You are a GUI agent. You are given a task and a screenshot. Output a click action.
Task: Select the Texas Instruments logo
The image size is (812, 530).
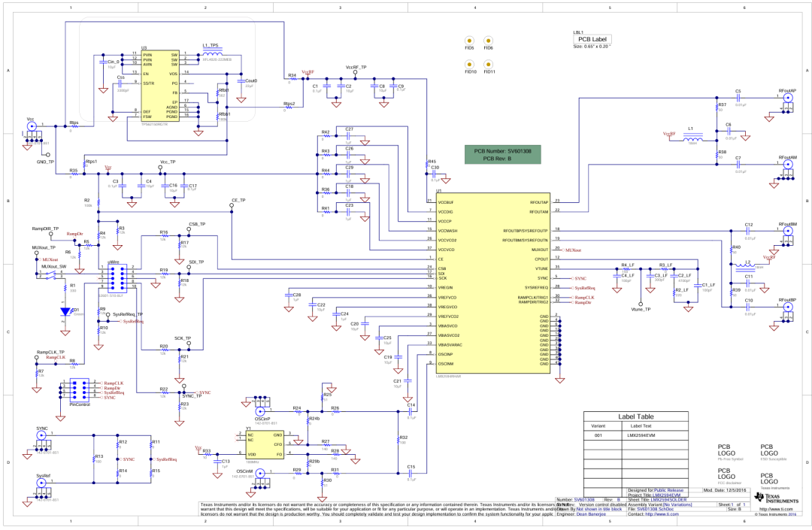tap(767, 498)
